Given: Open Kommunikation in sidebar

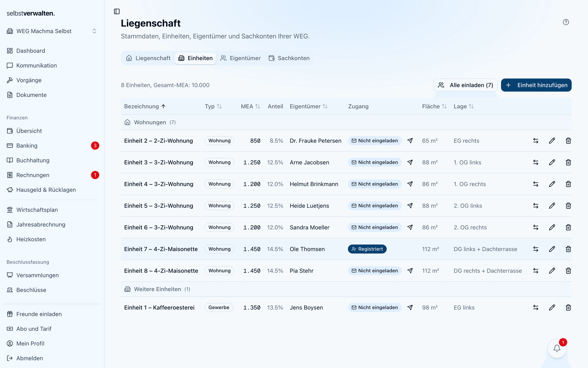Looking at the screenshot, I should pyautogui.click(x=52, y=65).
